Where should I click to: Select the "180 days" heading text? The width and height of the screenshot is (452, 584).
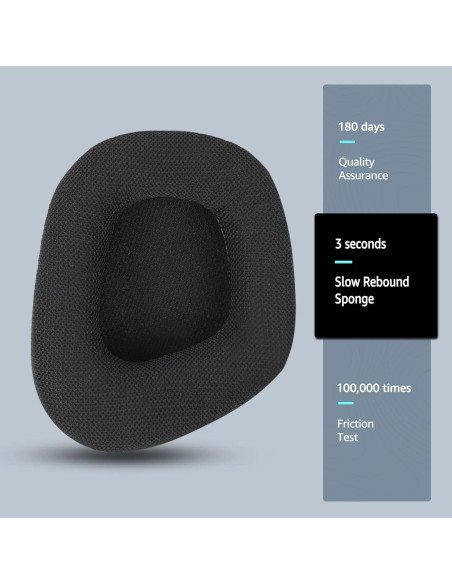coord(361,127)
